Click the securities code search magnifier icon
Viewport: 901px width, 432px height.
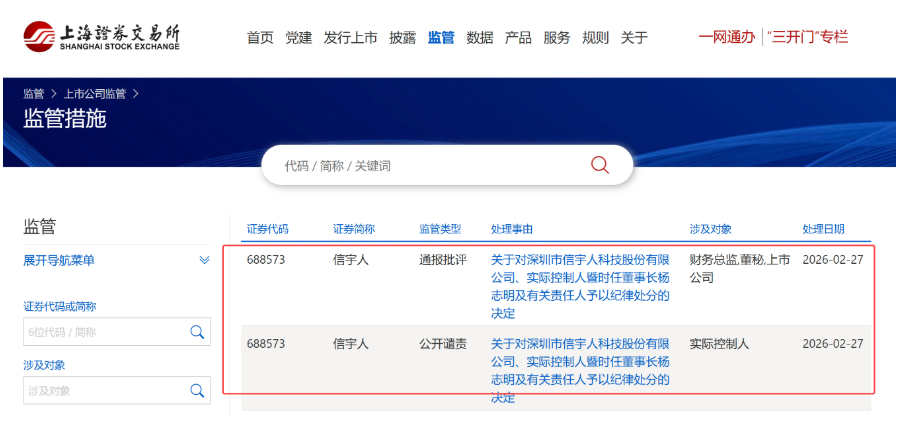tap(197, 332)
